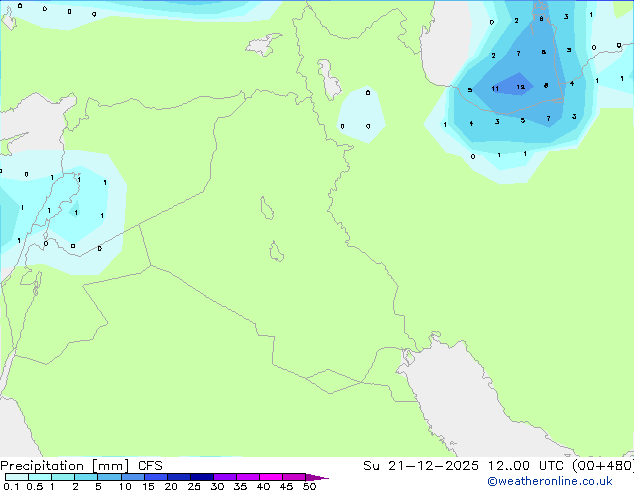Image resolution: width=634 pixels, height=490 pixels.
Task: Click the '12' precipitation value on map
Action: click(520, 87)
